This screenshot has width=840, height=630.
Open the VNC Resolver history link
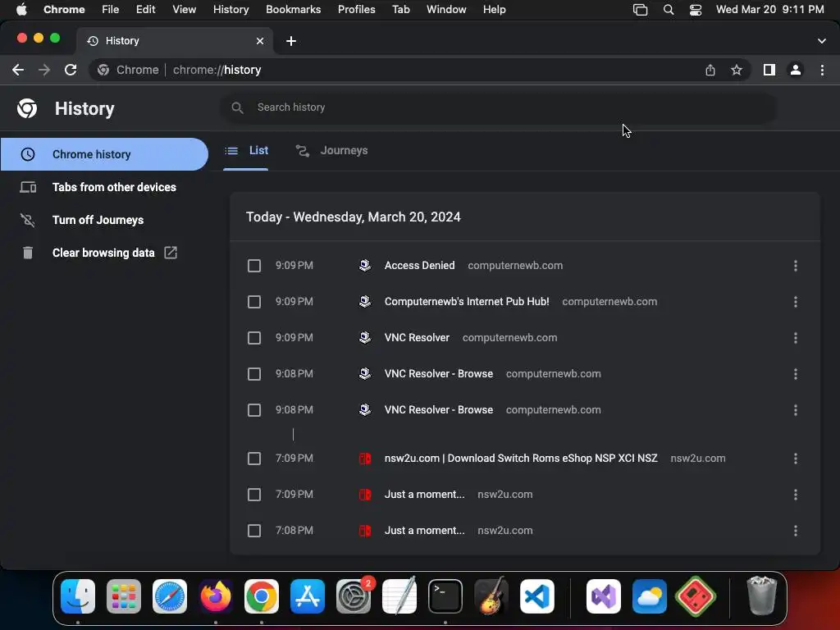[x=417, y=338]
